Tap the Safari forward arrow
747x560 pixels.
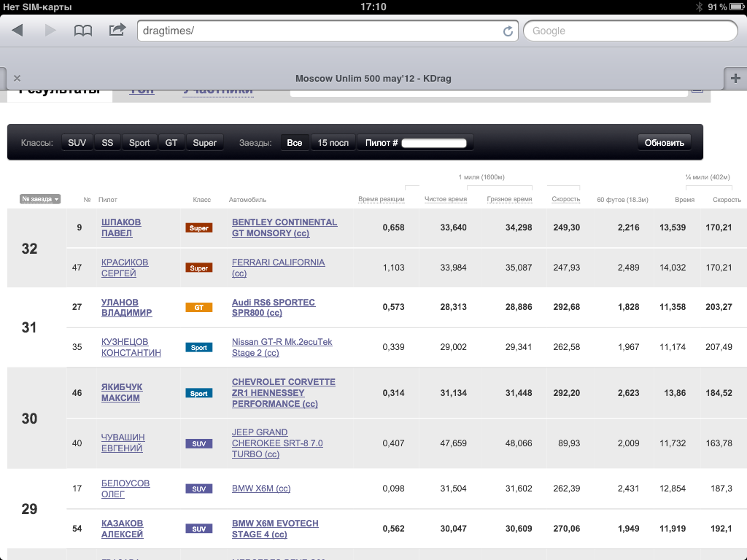pyautogui.click(x=50, y=31)
